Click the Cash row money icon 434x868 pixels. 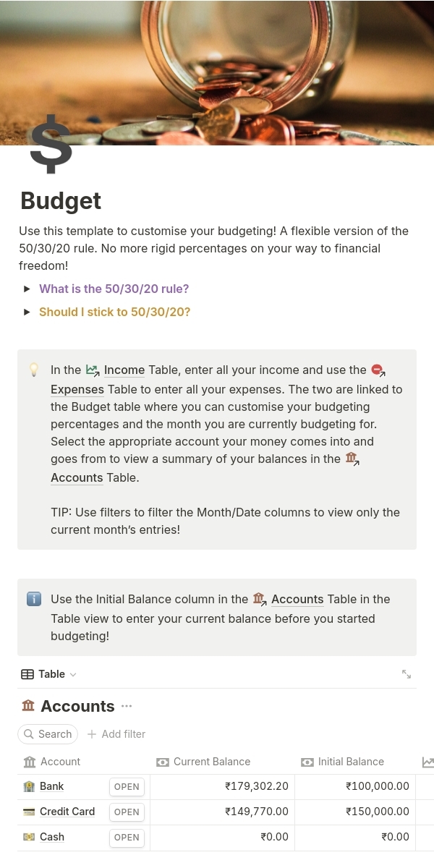click(x=29, y=837)
